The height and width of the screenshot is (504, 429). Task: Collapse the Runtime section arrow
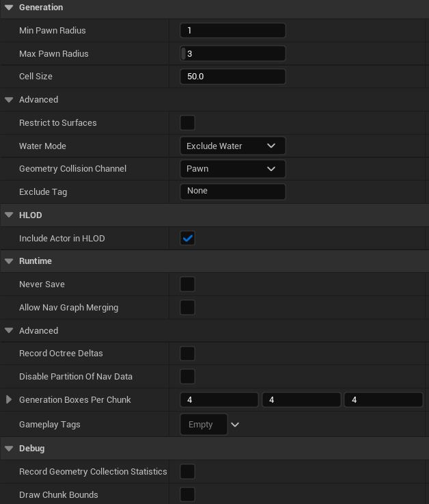tap(9, 261)
